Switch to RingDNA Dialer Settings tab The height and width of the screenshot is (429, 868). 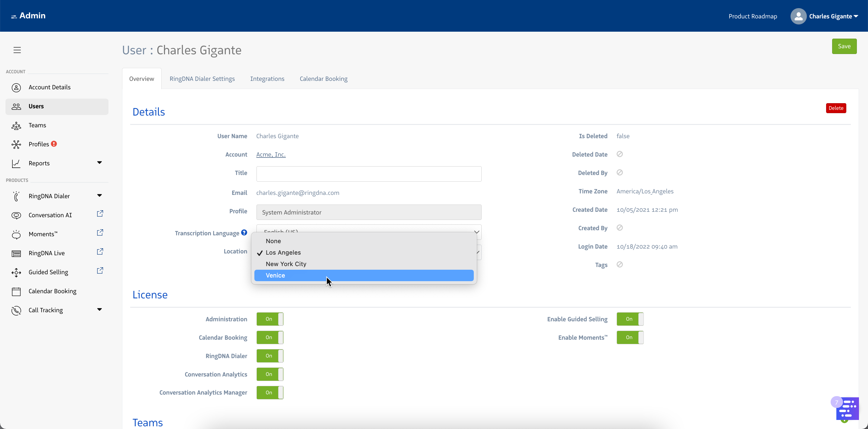point(202,78)
